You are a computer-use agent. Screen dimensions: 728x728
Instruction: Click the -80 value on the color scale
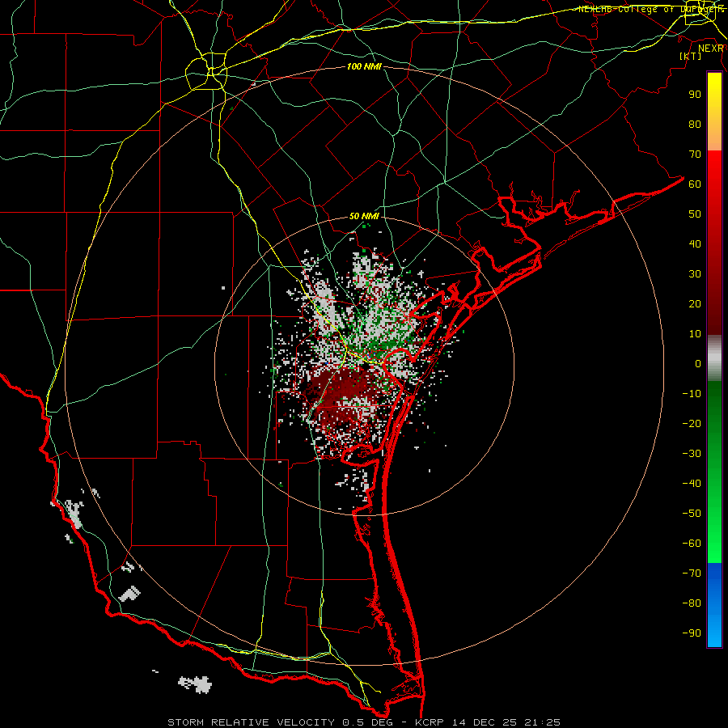click(x=692, y=603)
